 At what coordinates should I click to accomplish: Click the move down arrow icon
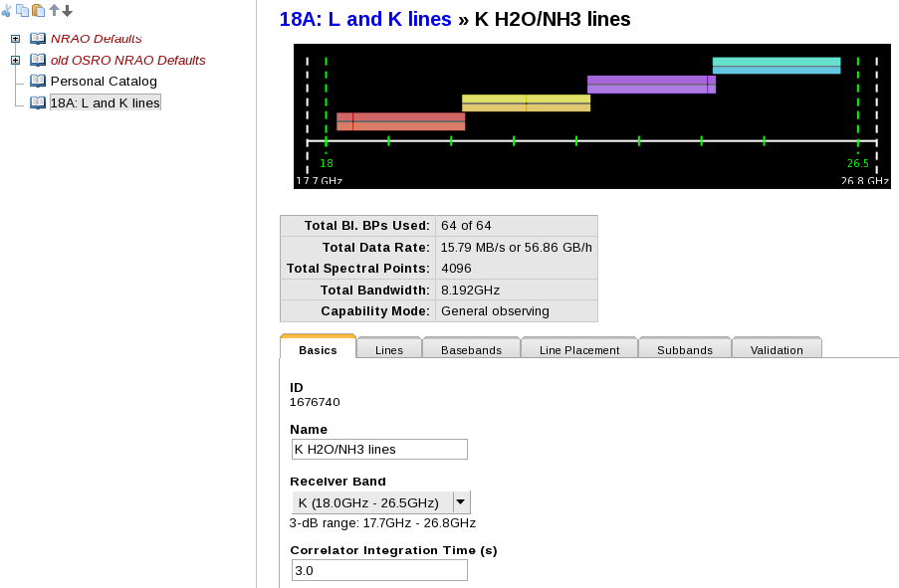tap(68, 10)
